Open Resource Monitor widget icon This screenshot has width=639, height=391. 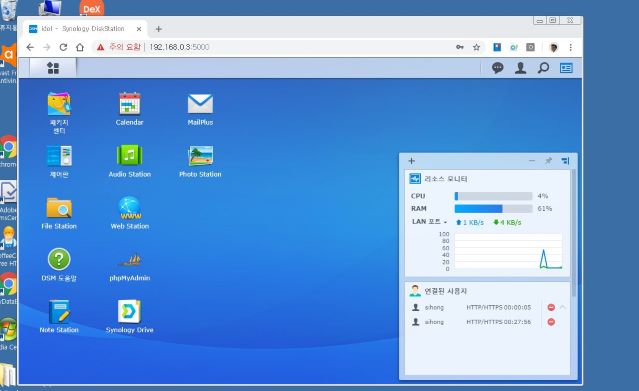tap(415, 179)
